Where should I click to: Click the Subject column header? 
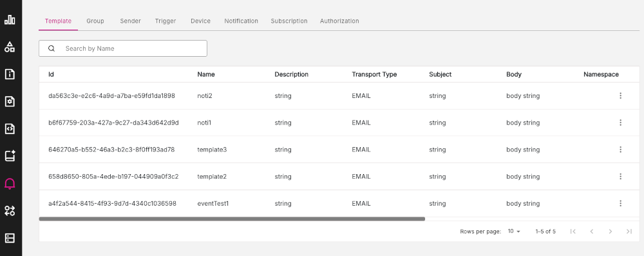[440, 75]
